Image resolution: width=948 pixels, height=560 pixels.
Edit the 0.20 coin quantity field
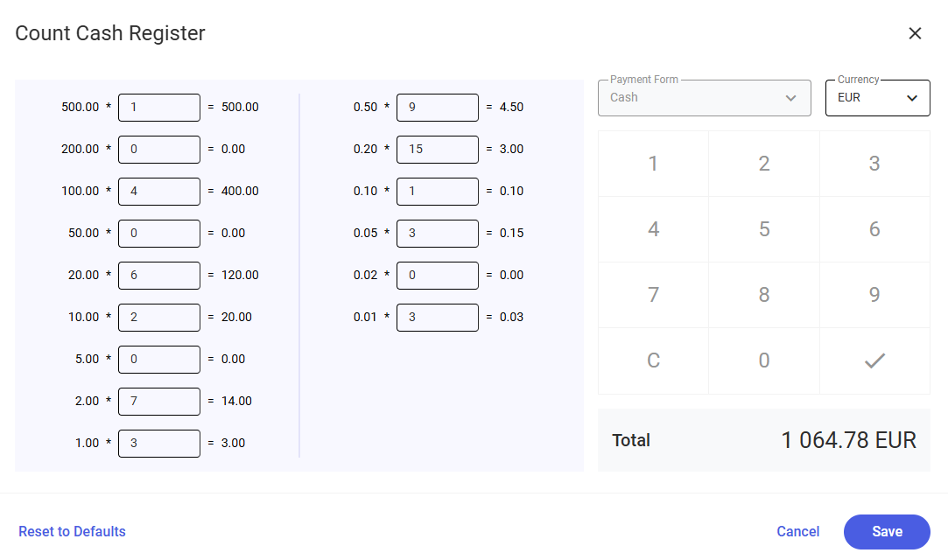[437, 150]
